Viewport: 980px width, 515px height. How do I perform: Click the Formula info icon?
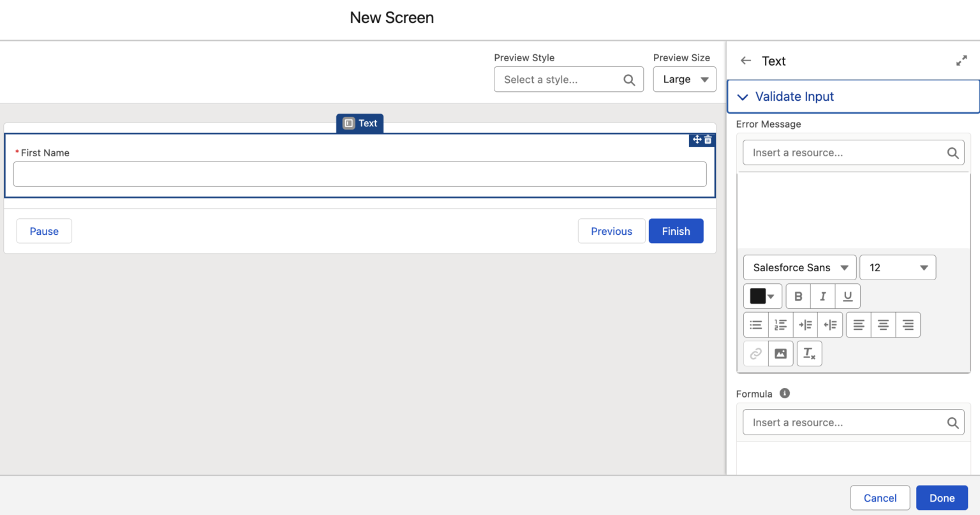coord(785,393)
